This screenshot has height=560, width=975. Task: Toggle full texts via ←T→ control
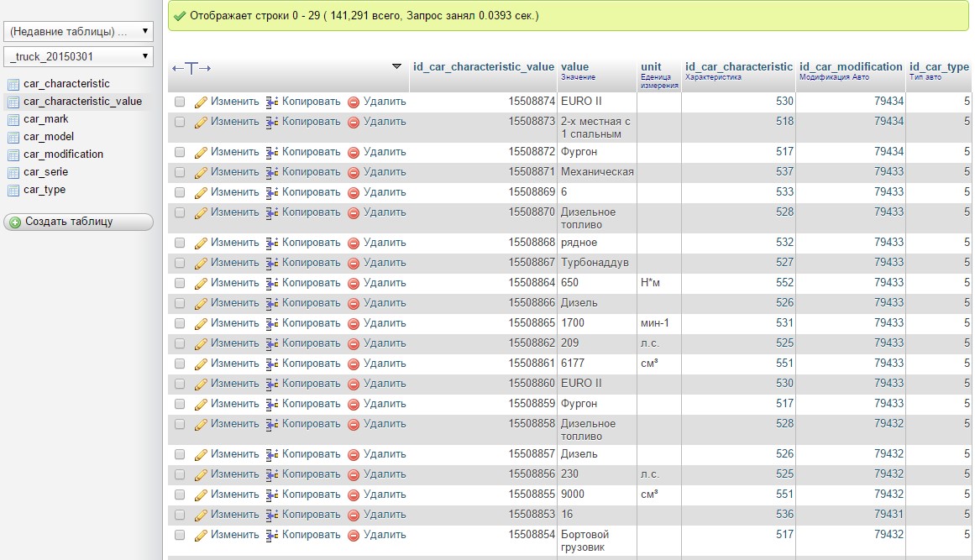[x=191, y=68]
